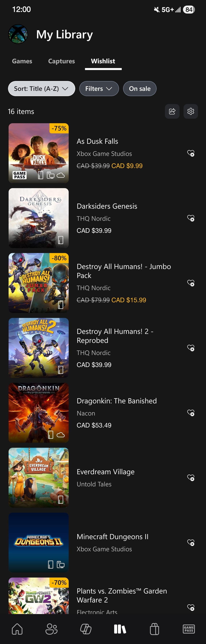This screenshot has height=644, width=206.
Task: Open wishlist settings gear
Action: [x=191, y=111]
